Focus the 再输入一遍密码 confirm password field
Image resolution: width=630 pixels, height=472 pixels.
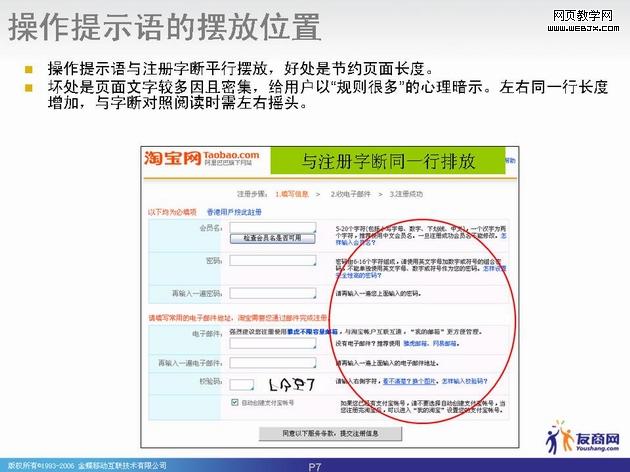click(x=272, y=294)
